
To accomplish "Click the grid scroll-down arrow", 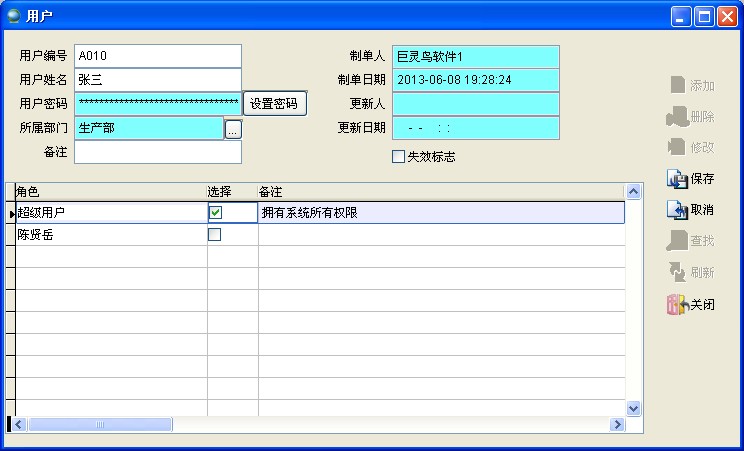I will click(x=633, y=408).
